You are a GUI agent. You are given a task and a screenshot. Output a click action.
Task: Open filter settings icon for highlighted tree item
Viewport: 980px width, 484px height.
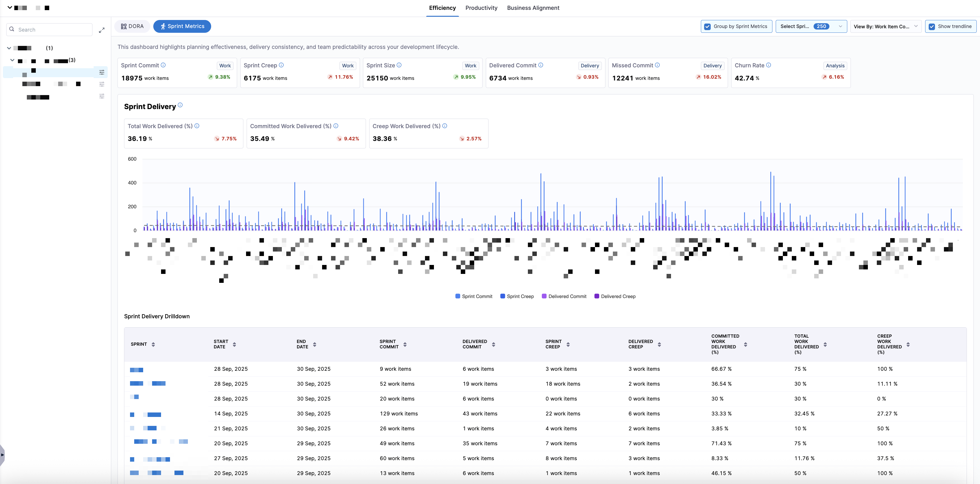(102, 72)
